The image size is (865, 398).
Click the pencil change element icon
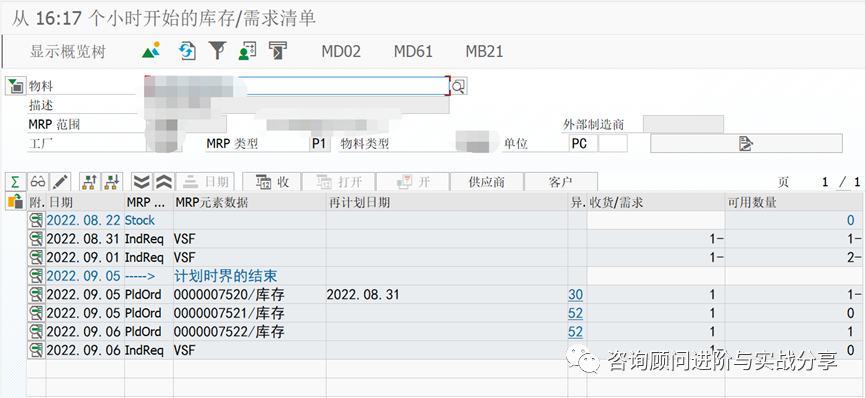tap(61, 182)
